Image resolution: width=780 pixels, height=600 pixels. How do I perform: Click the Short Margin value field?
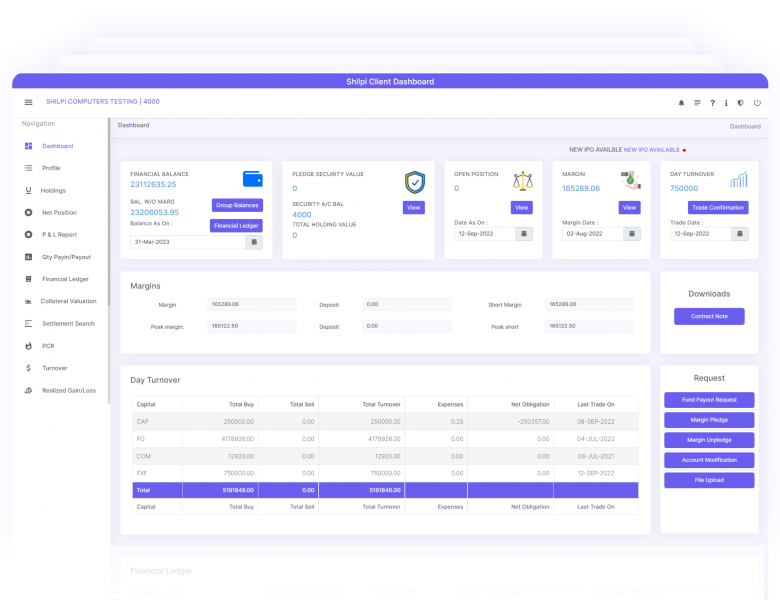pos(589,304)
